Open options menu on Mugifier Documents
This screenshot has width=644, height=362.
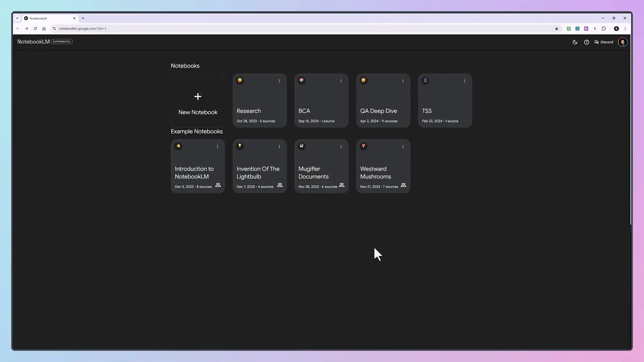(x=341, y=146)
